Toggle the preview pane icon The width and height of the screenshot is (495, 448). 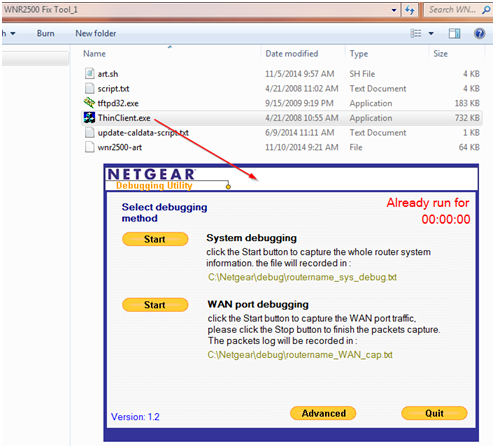pyautogui.click(x=454, y=33)
